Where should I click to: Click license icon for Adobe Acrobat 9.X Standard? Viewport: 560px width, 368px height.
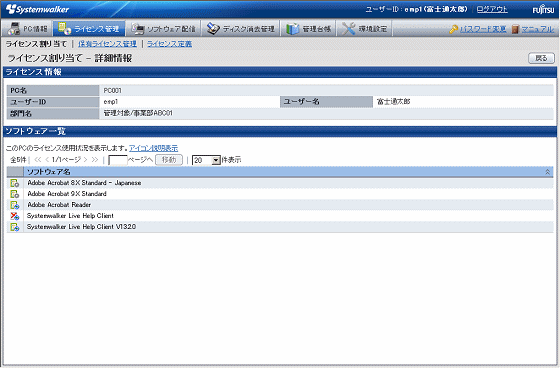[15, 194]
